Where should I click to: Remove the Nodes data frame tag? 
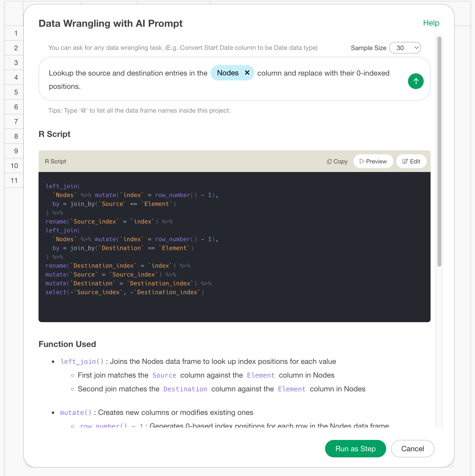[247, 73]
